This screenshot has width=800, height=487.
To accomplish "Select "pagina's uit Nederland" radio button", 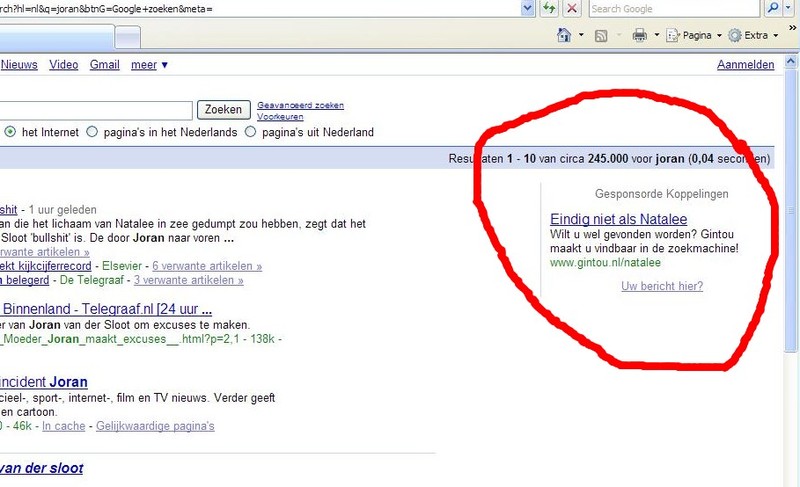I will point(250,132).
